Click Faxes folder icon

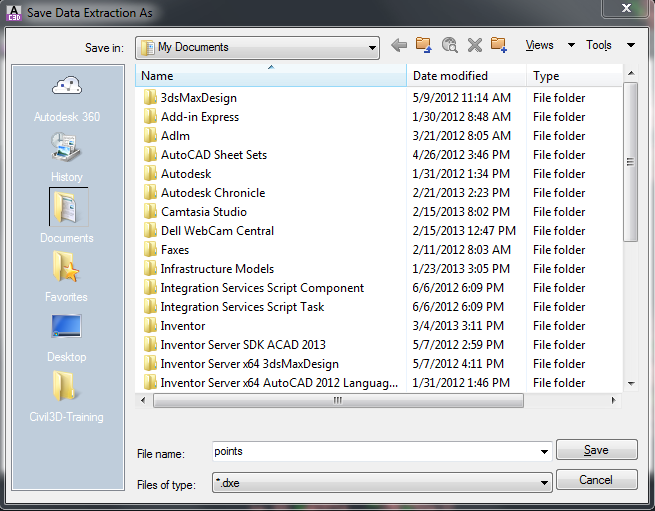tap(150, 250)
